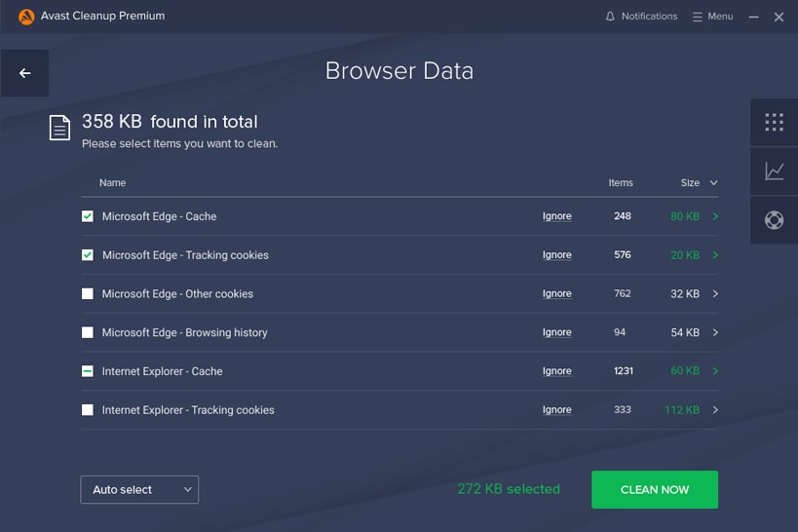798x532 pixels.
Task: Click the 112 KB size value
Action: [x=682, y=410]
